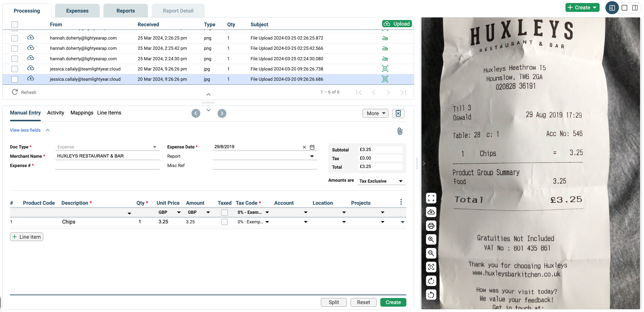This screenshot has height=312, width=644.
Task: Go to next document arrow
Action: (x=222, y=114)
